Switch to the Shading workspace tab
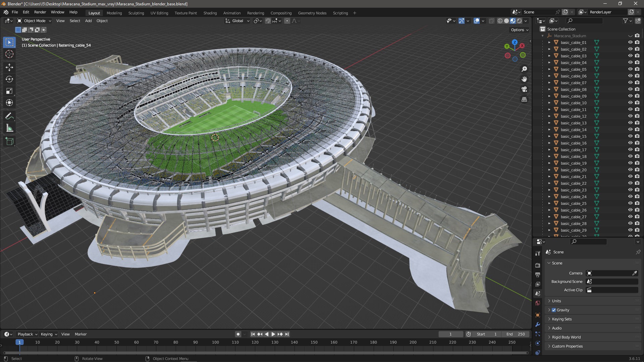This screenshot has width=644, height=362. 210,13
